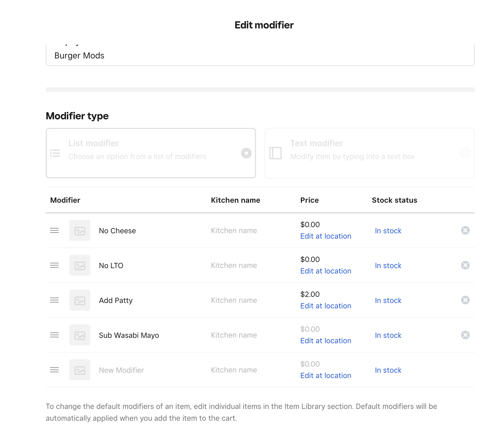Remove the No Cheese modifier
This screenshot has height=436, width=504.
pyautogui.click(x=465, y=231)
